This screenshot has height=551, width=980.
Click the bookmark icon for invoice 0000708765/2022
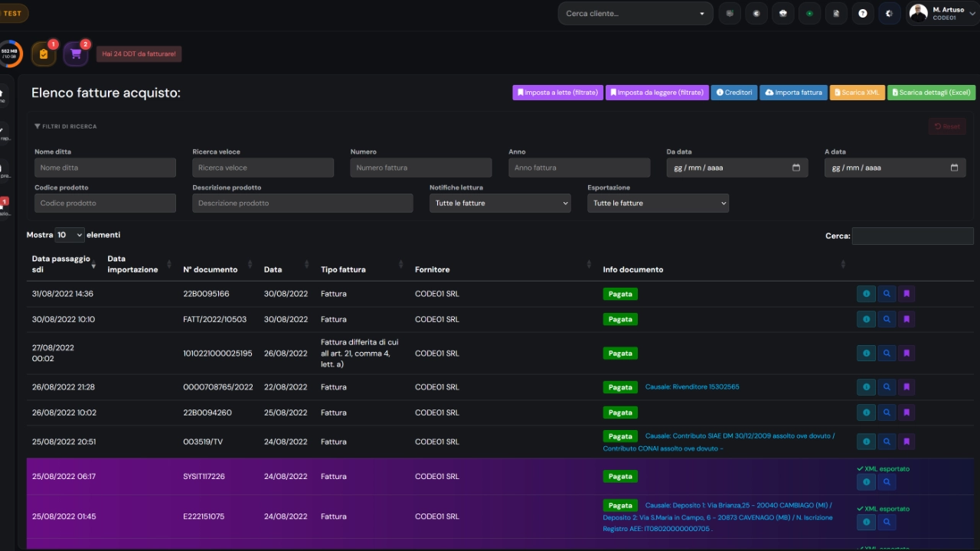906,387
